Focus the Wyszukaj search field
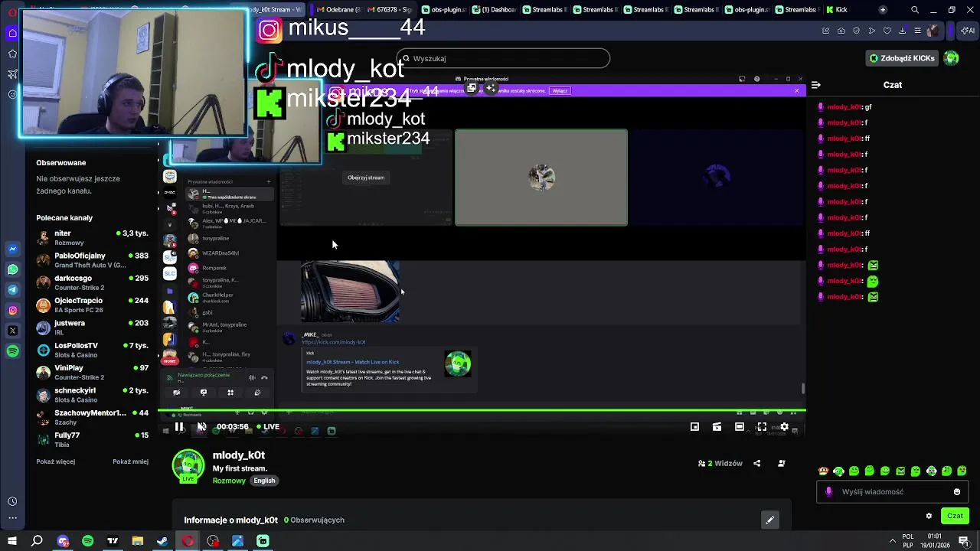This screenshot has width=980, height=551. click(x=503, y=58)
